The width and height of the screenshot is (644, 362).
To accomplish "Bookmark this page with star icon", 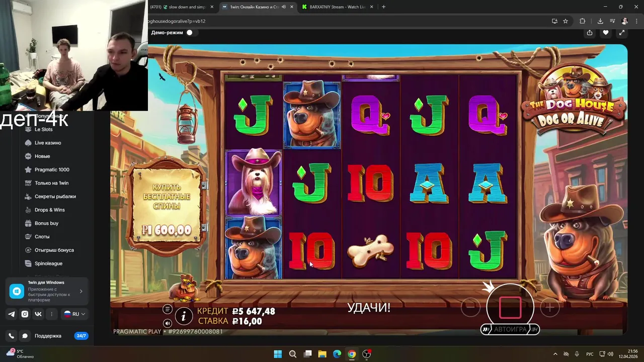I will (566, 21).
